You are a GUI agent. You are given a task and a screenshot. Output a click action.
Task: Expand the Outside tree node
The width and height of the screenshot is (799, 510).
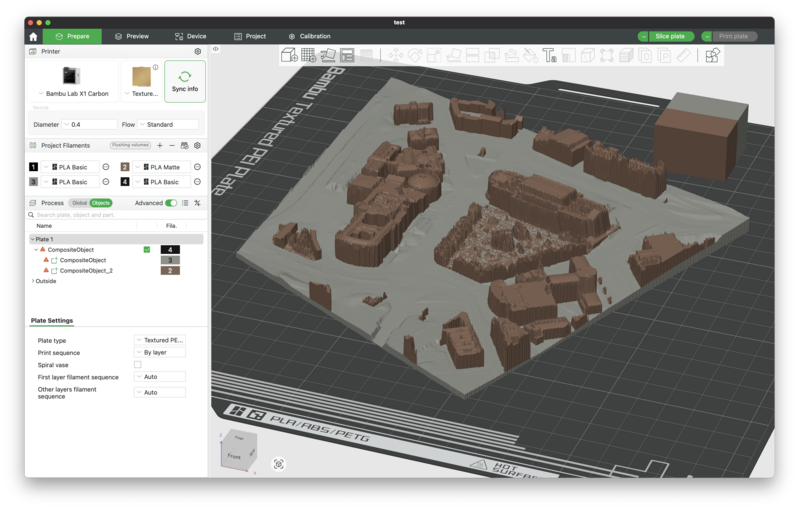tap(33, 281)
